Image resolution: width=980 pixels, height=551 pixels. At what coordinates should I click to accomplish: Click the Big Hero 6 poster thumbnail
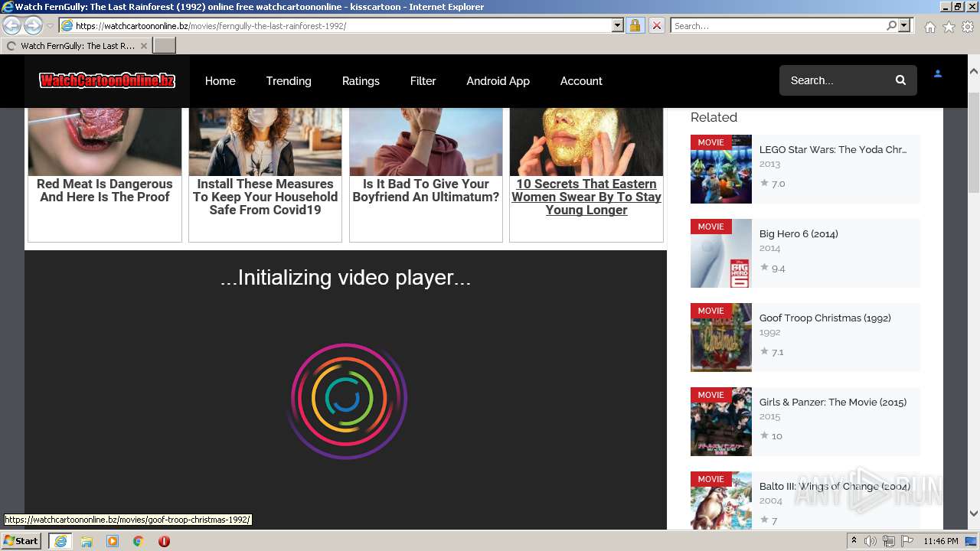pyautogui.click(x=721, y=253)
